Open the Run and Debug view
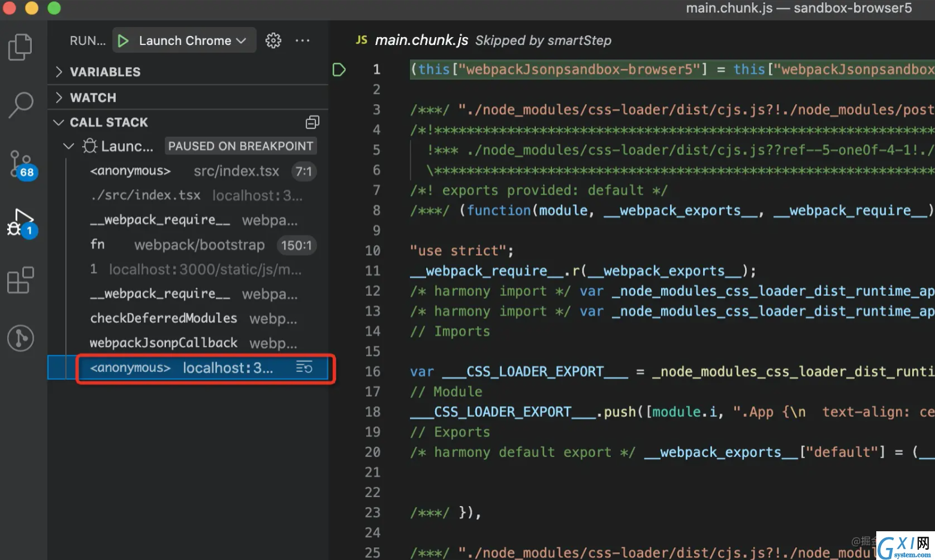Screen dimensions: 935x560 (23, 223)
